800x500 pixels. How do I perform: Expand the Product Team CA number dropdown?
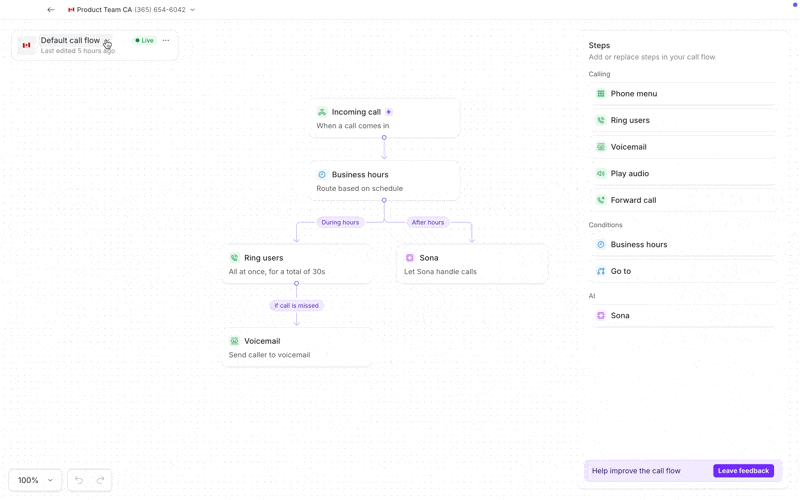click(192, 10)
